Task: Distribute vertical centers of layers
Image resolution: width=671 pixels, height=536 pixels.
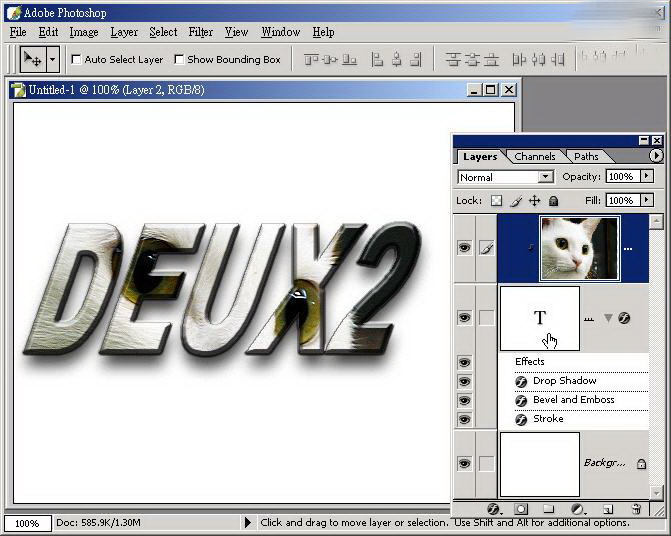Action: pyautogui.click(x=472, y=59)
